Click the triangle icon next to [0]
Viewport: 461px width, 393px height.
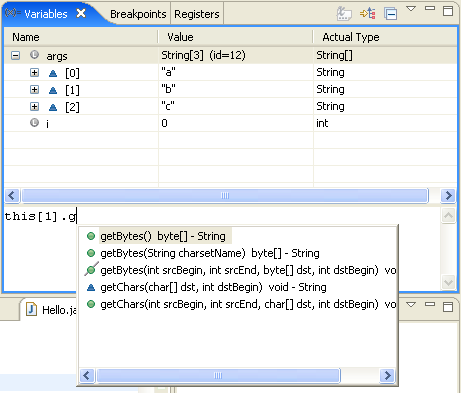coord(53,73)
